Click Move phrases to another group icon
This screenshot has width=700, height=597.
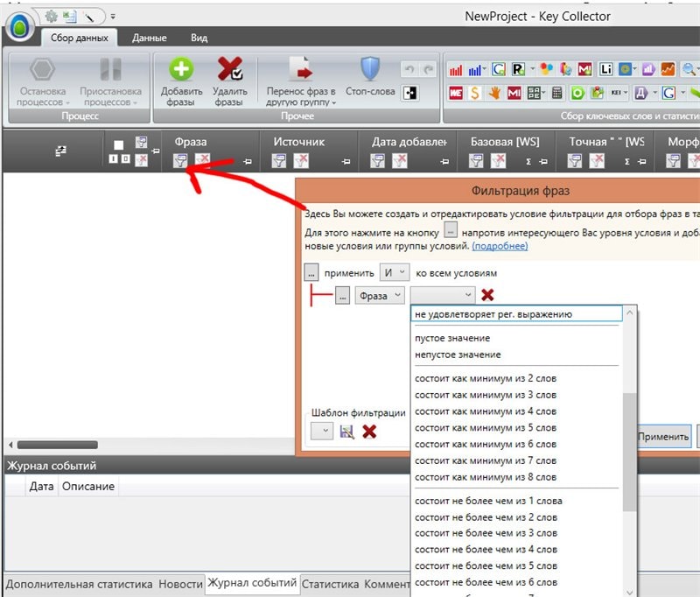(300, 70)
